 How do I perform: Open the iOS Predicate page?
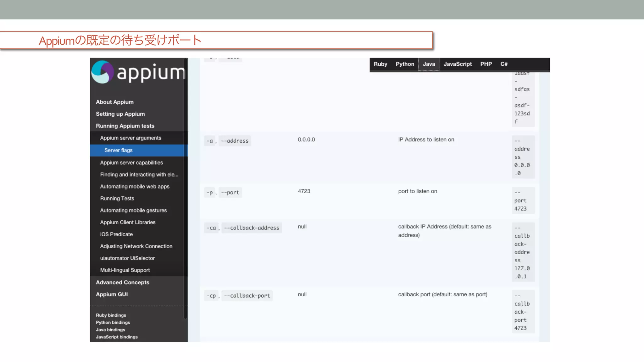pyautogui.click(x=116, y=234)
